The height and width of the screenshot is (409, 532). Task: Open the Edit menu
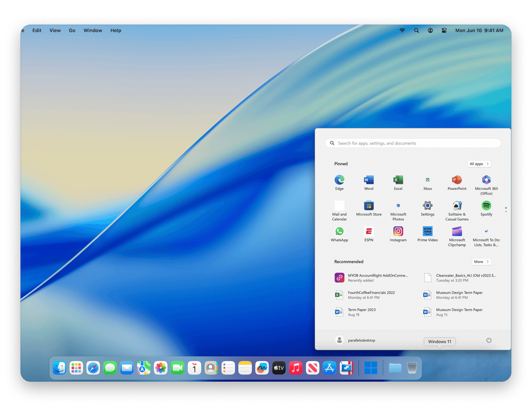click(x=37, y=30)
